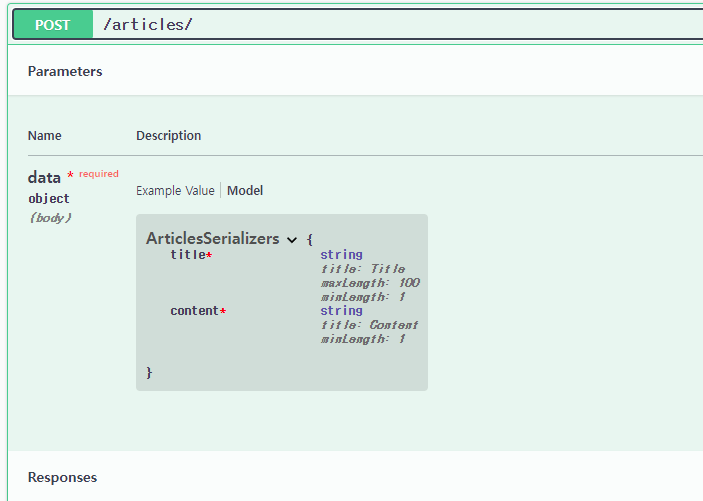Click the ArticlesSerializers model name
This screenshot has height=501, width=703.
click(x=213, y=239)
